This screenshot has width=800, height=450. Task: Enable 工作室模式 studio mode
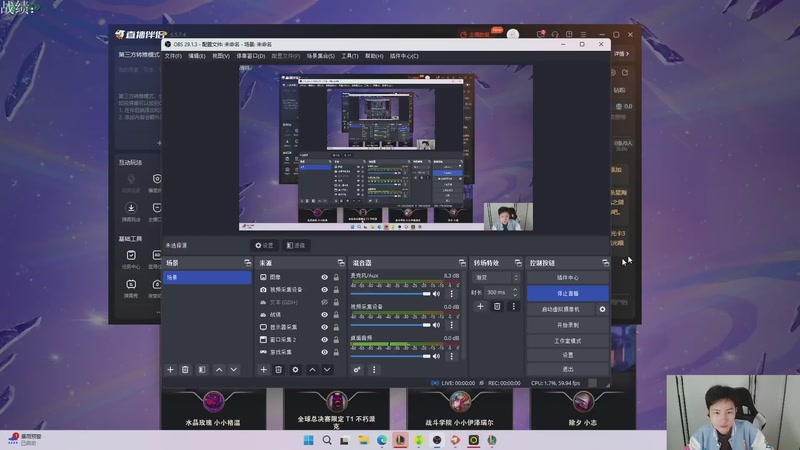coord(567,341)
